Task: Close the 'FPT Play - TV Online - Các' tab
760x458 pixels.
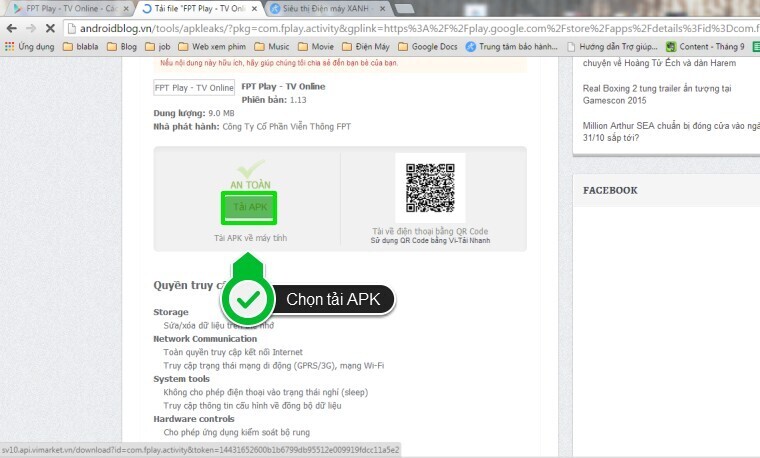Action: [126, 9]
